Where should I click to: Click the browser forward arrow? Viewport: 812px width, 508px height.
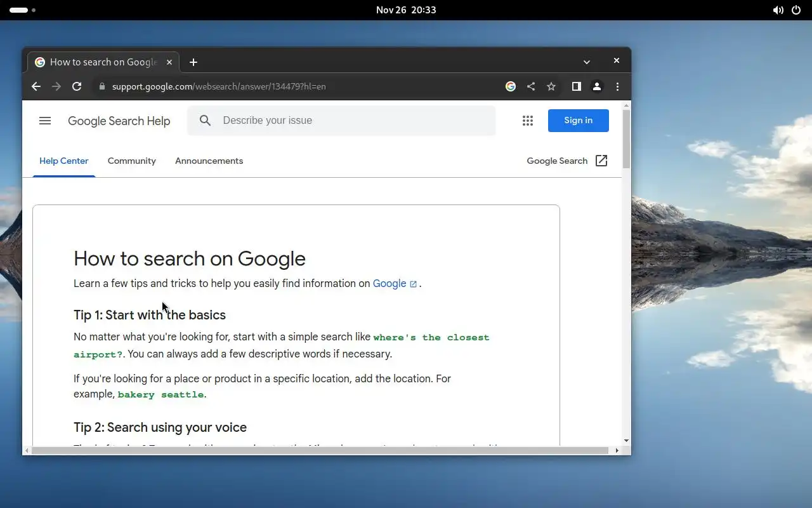56,86
